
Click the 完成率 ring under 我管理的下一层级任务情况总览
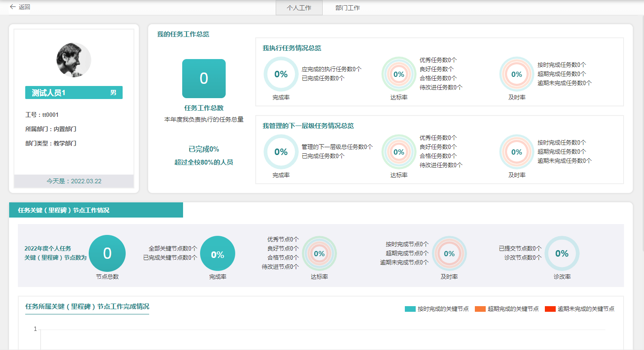pos(281,152)
